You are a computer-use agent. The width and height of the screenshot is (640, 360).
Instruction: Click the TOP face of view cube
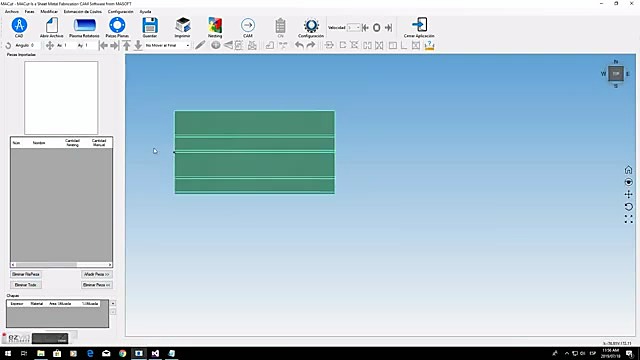[x=616, y=74]
